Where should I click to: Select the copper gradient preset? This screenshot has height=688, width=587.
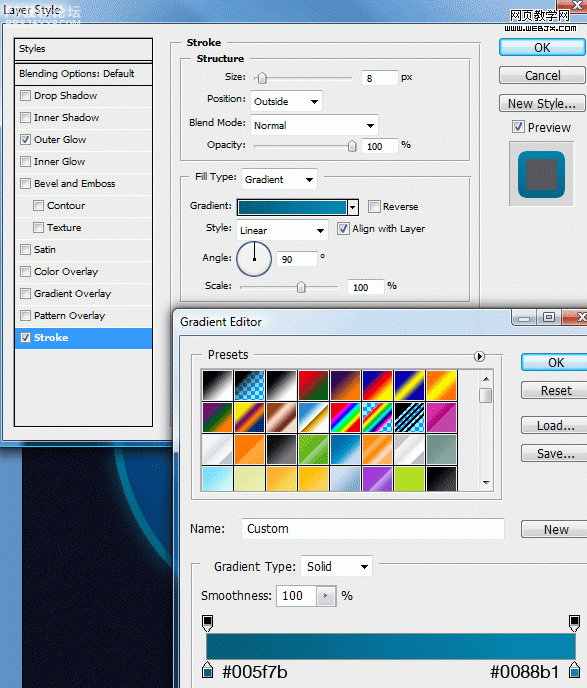coord(281,417)
